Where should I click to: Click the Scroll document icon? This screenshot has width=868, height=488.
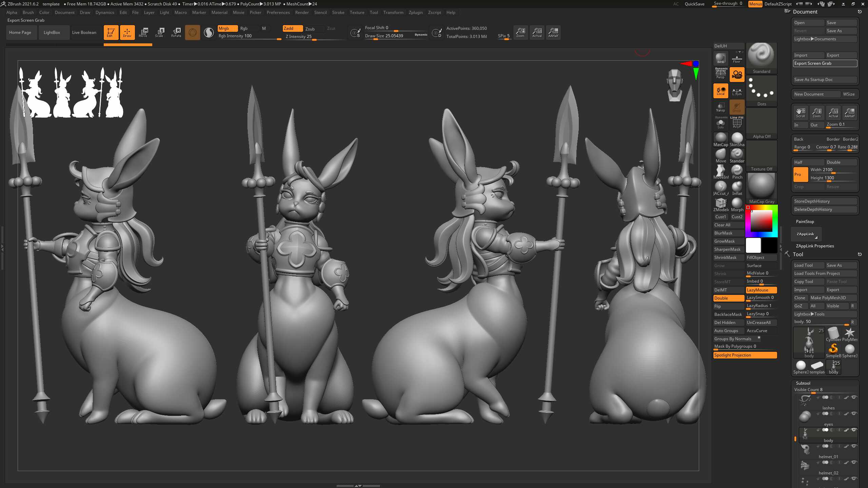click(x=800, y=113)
